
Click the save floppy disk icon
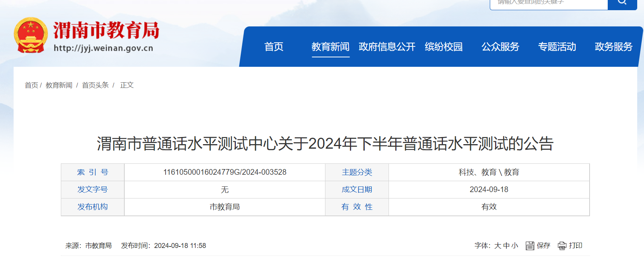click(x=530, y=246)
